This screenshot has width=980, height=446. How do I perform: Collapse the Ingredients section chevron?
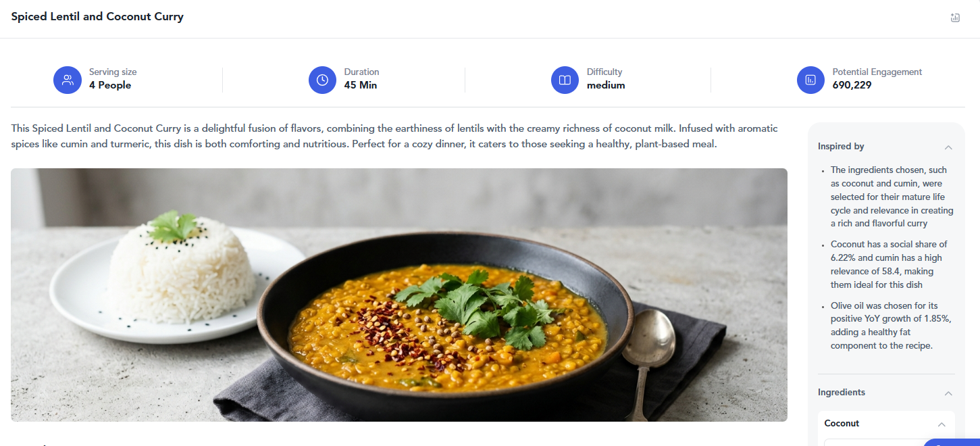(948, 393)
